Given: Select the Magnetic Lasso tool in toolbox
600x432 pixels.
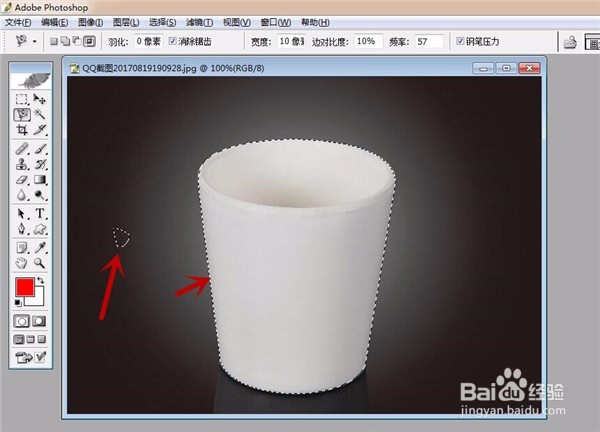Looking at the screenshot, I should pos(22,114).
